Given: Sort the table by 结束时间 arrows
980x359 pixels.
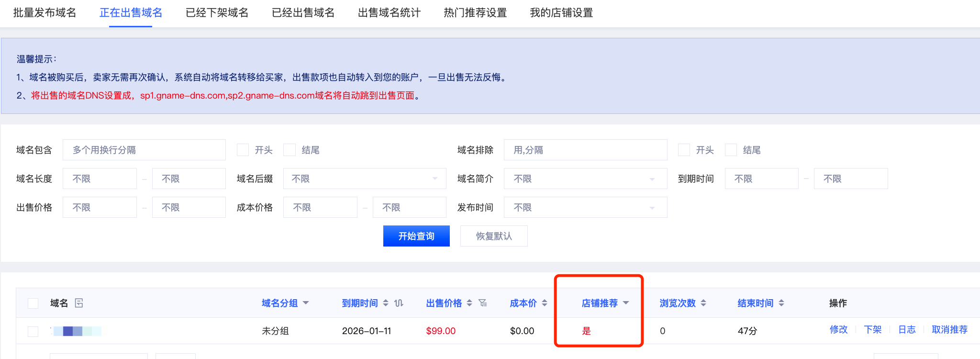Looking at the screenshot, I should click(781, 303).
